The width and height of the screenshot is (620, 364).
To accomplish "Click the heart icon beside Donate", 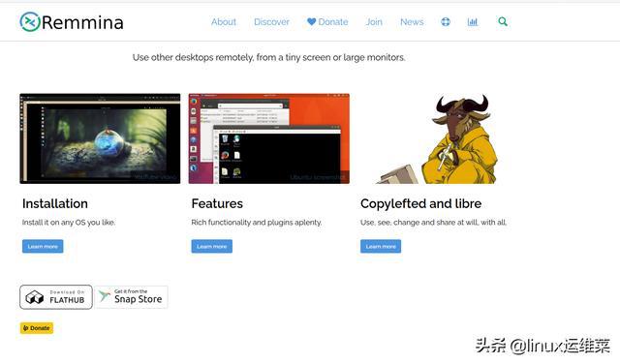I will pos(312,21).
